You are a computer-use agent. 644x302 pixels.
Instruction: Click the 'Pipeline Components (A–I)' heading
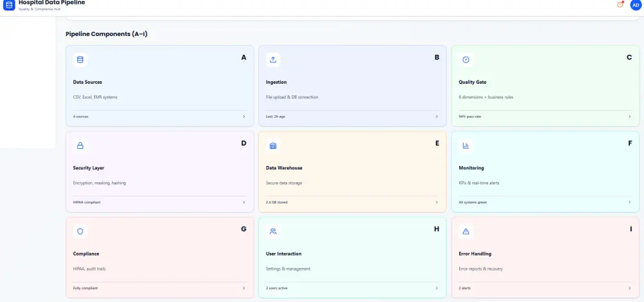coord(106,34)
